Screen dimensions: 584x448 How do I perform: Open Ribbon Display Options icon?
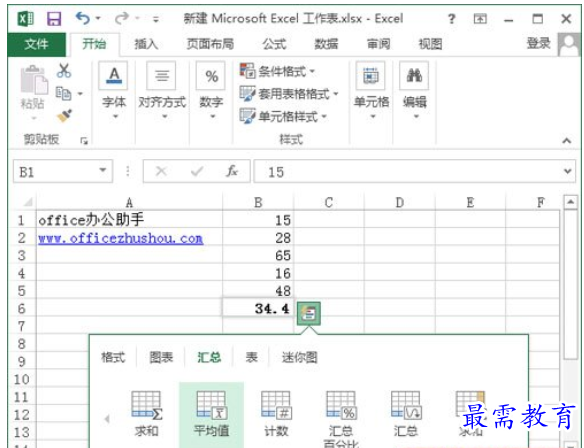pyautogui.click(x=480, y=19)
